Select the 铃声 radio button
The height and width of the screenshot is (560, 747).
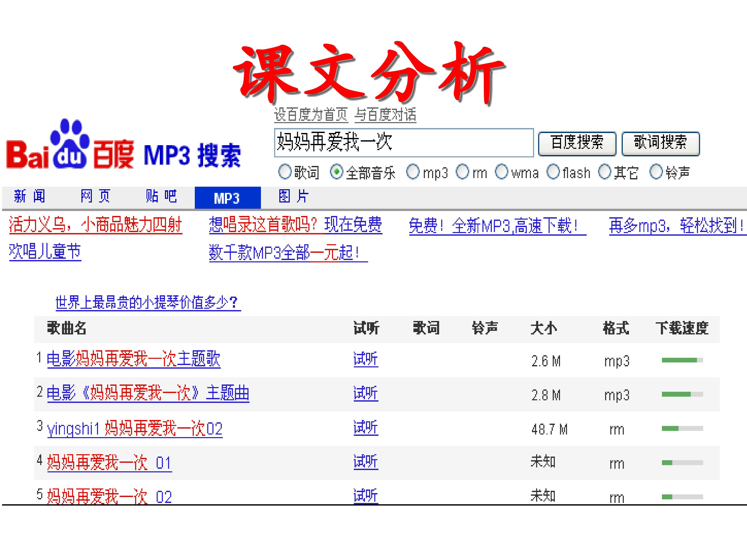[x=656, y=172]
